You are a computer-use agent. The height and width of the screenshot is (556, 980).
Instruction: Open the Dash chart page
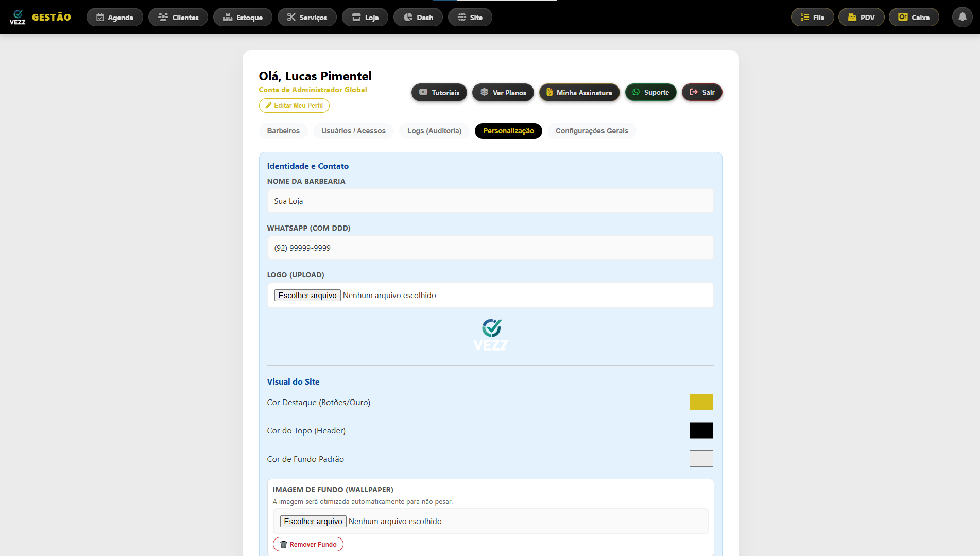[418, 17]
